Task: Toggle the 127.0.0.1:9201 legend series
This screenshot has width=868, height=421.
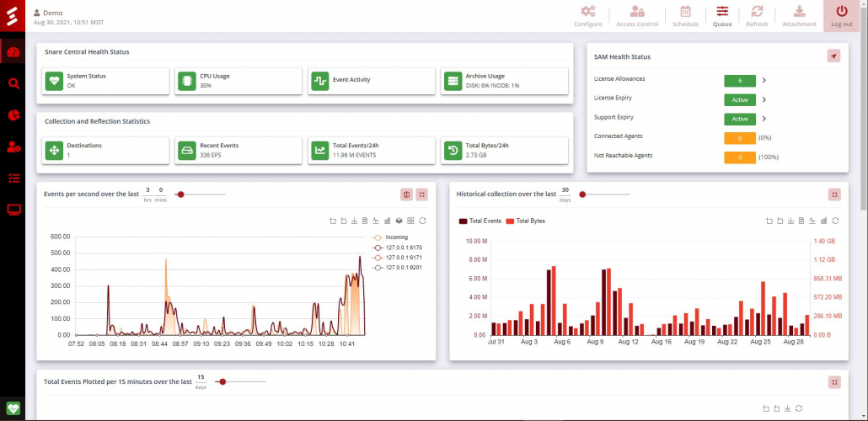Action: point(398,267)
